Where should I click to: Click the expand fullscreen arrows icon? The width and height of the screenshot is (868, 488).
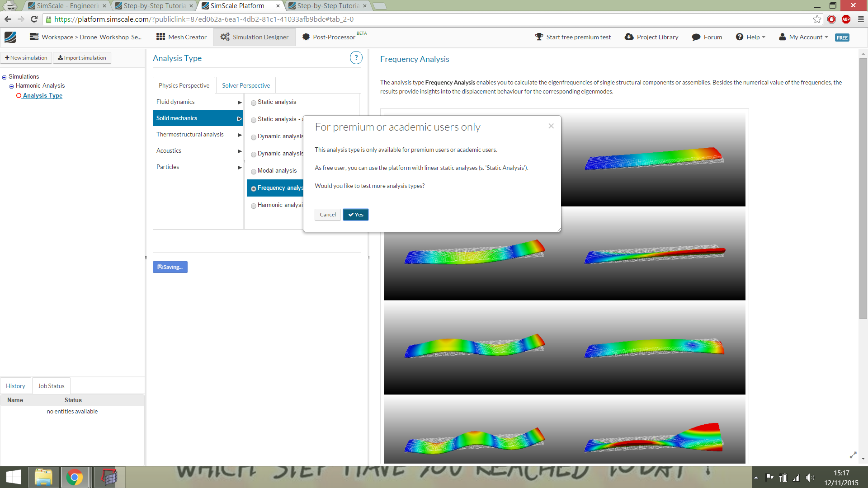tap(853, 455)
